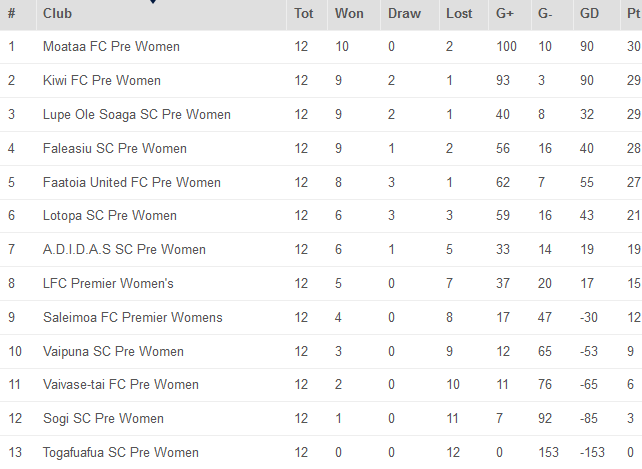
Task: Click the Tot column header
Action: point(304,14)
